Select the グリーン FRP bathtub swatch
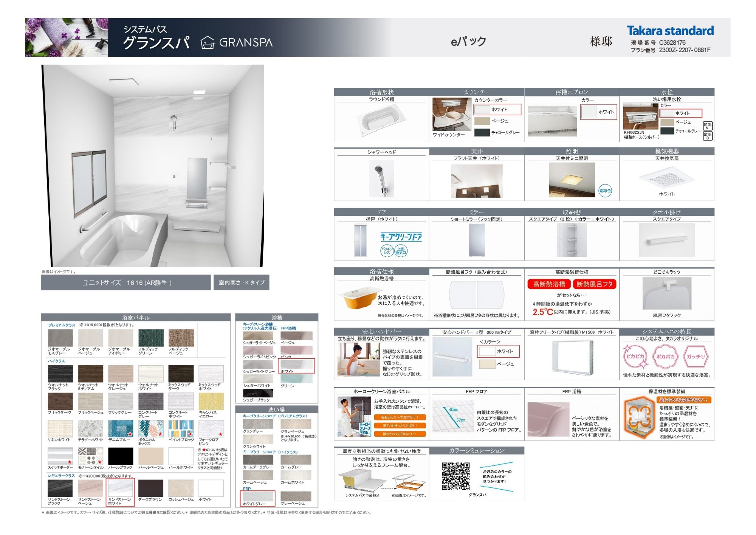The width and height of the screenshot is (756, 535). 297,378
